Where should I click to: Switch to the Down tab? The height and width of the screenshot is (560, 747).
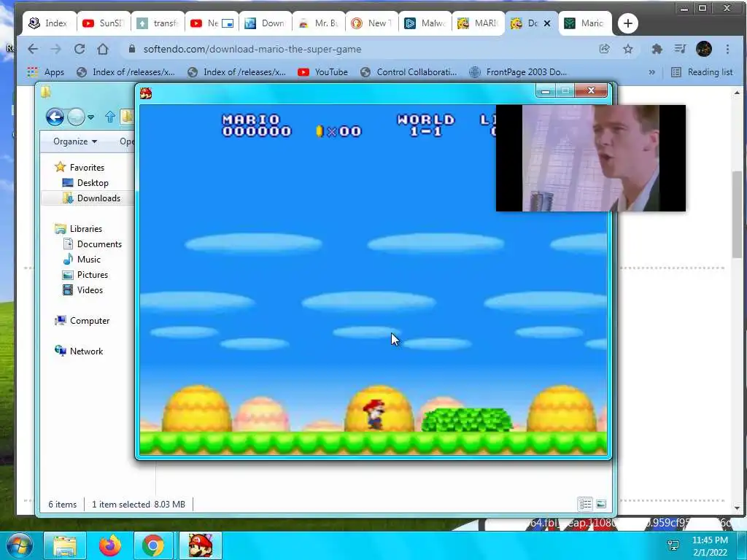(266, 23)
